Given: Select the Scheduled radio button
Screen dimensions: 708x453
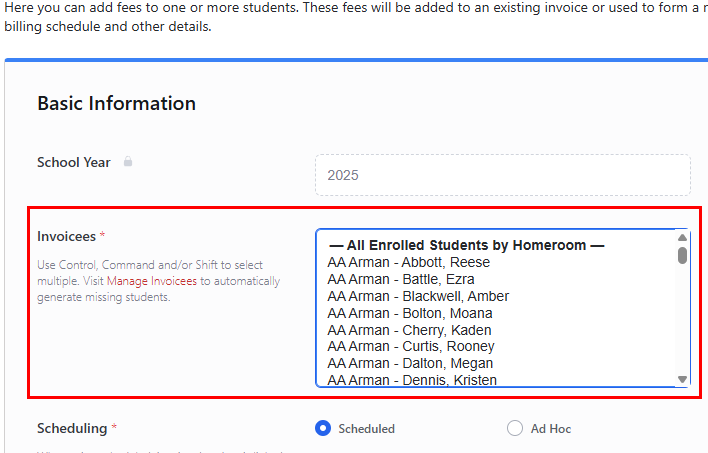Looking at the screenshot, I should [323, 428].
